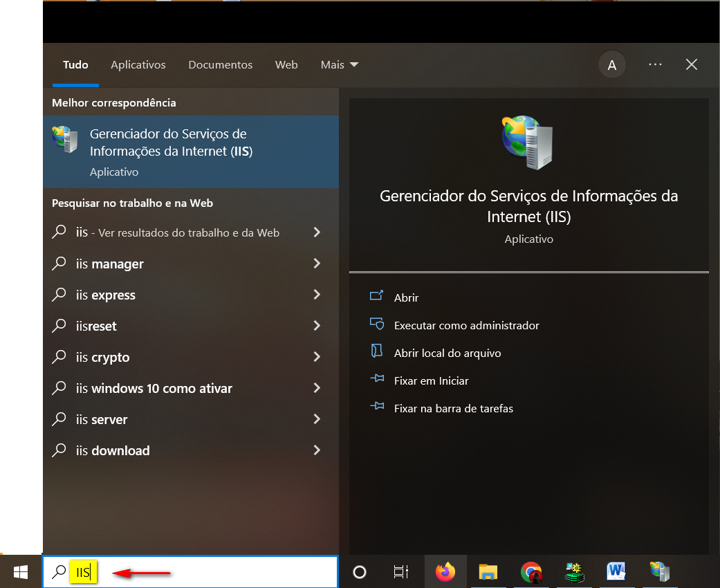The width and height of the screenshot is (720, 588).
Task: Select 'iis download' suggestion text
Action: [113, 450]
